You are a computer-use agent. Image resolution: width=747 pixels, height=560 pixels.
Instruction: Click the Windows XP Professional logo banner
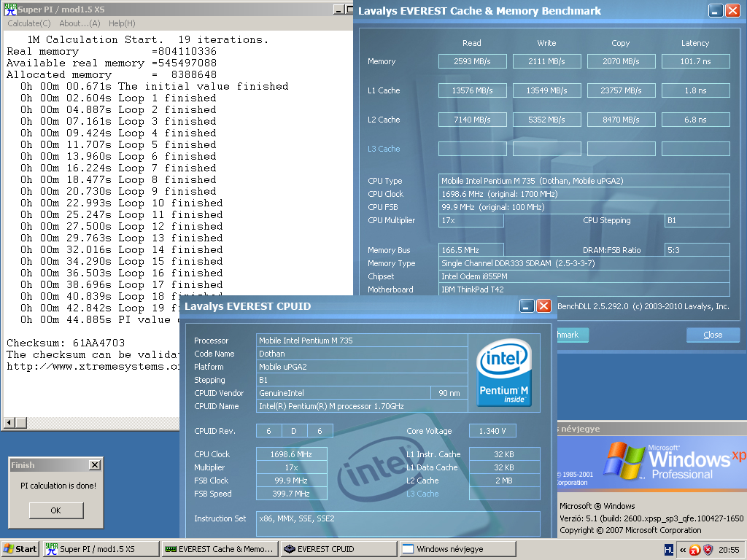652,463
